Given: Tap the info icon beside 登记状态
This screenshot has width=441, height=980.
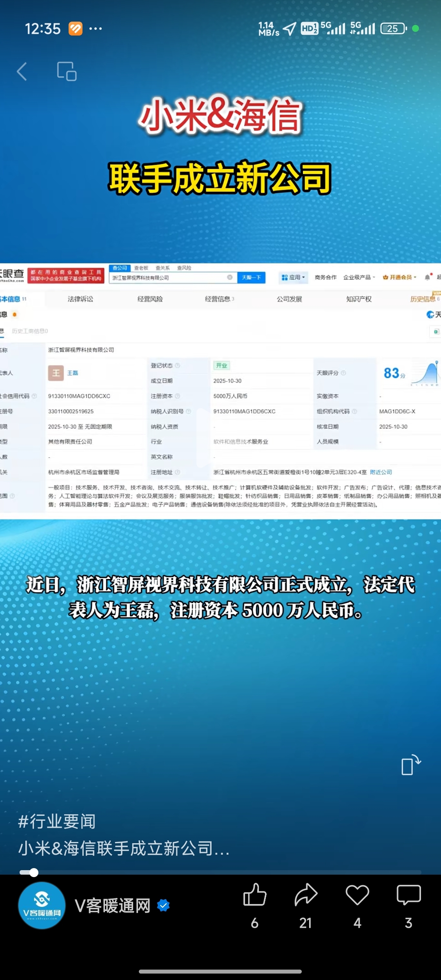Looking at the screenshot, I should (x=178, y=365).
